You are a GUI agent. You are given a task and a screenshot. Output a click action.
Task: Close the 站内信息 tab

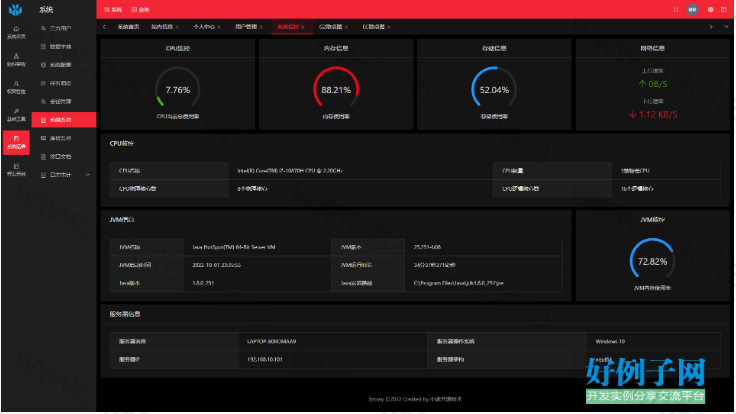(177, 27)
